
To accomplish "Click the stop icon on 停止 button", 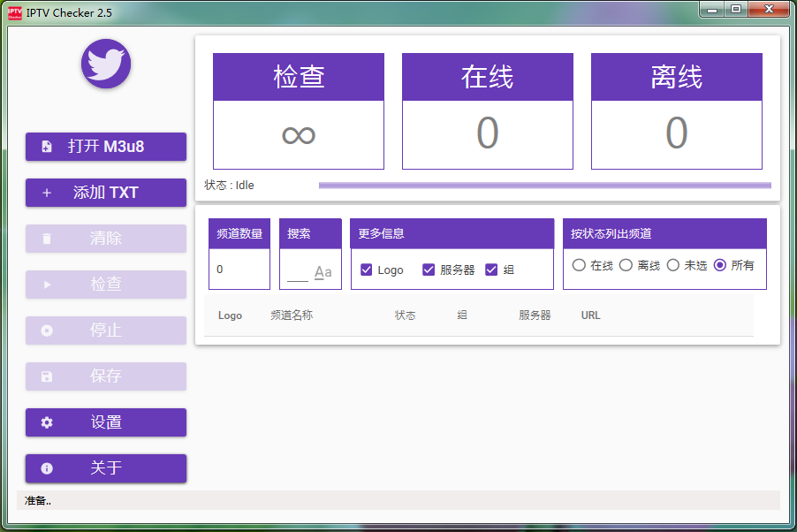I will (47, 331).
